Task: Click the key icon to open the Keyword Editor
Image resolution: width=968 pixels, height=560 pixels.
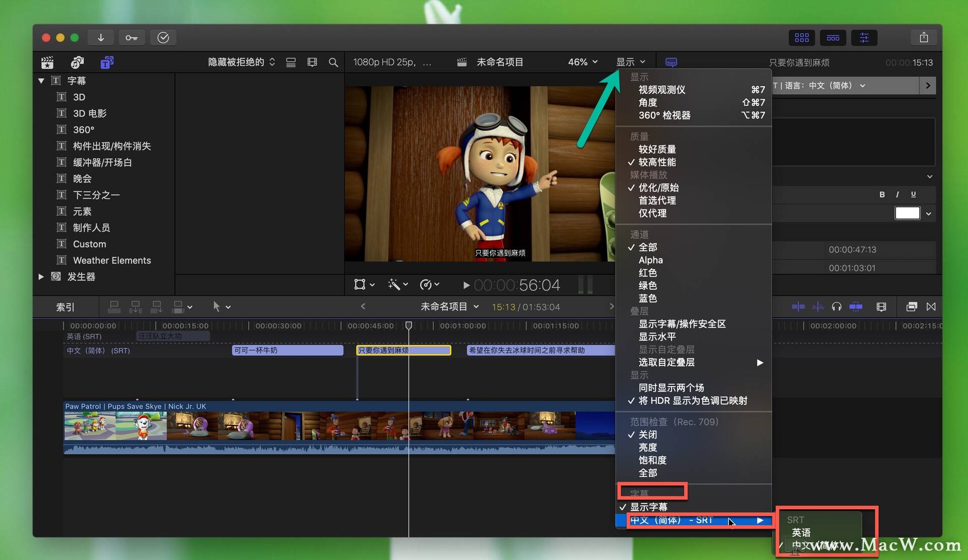Action: pyautogui.click(x=132, y=37)
